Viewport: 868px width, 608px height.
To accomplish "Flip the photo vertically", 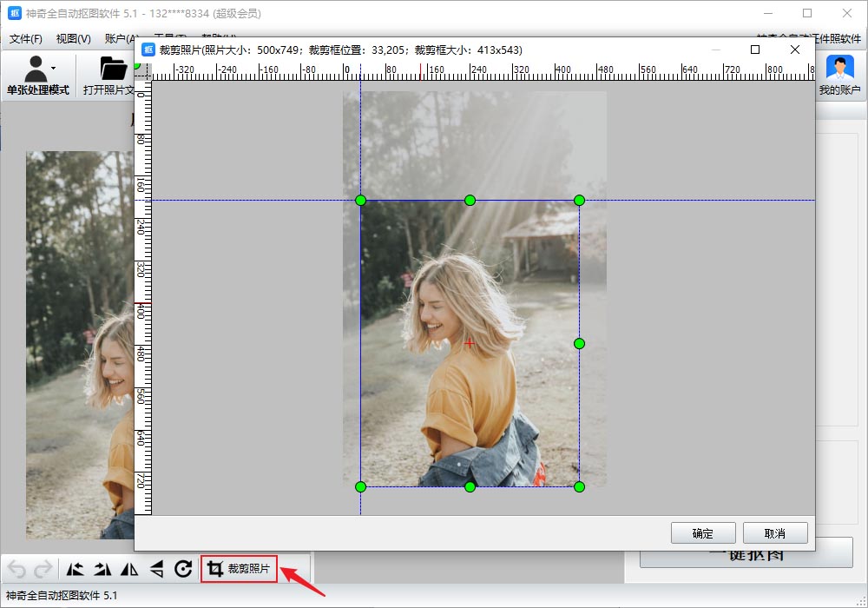I will click(x=156, y=570).
